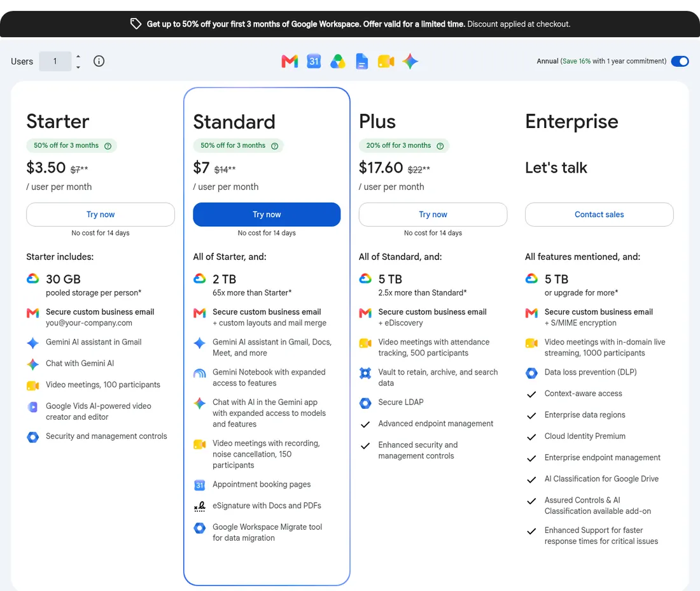The image size is (700, 591).
Task: Click the Let's talk text
Action: [x=556, y=167]
